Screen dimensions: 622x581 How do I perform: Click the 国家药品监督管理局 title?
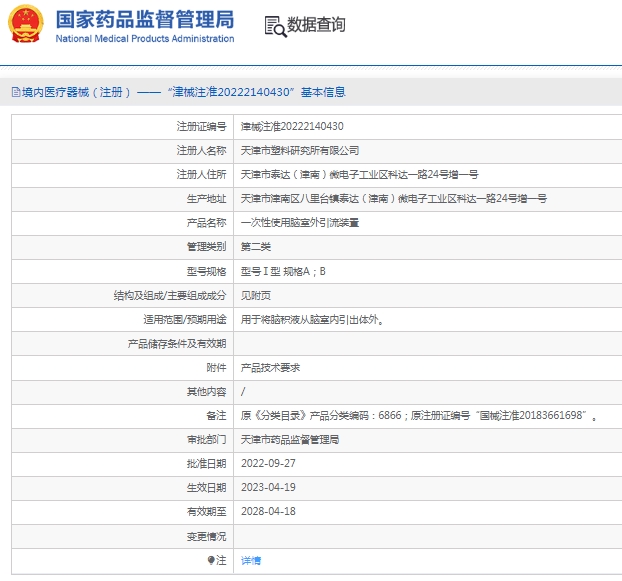(x=145, y=19)
